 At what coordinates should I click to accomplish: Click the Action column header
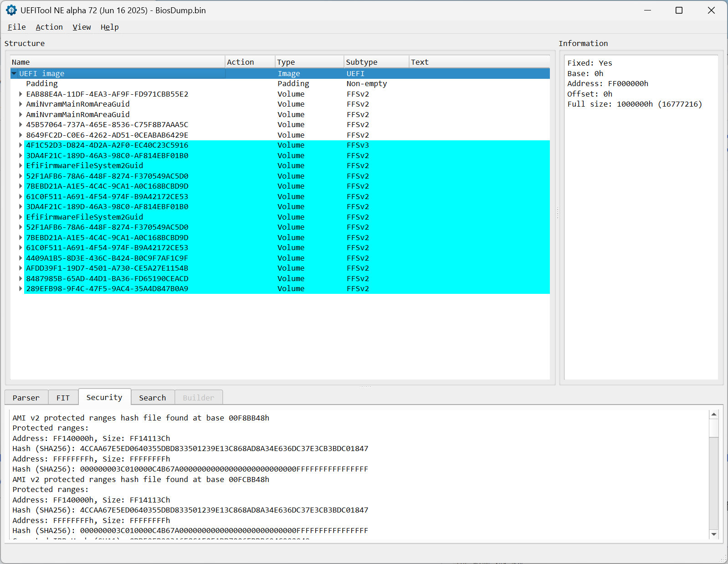[250, 62]
